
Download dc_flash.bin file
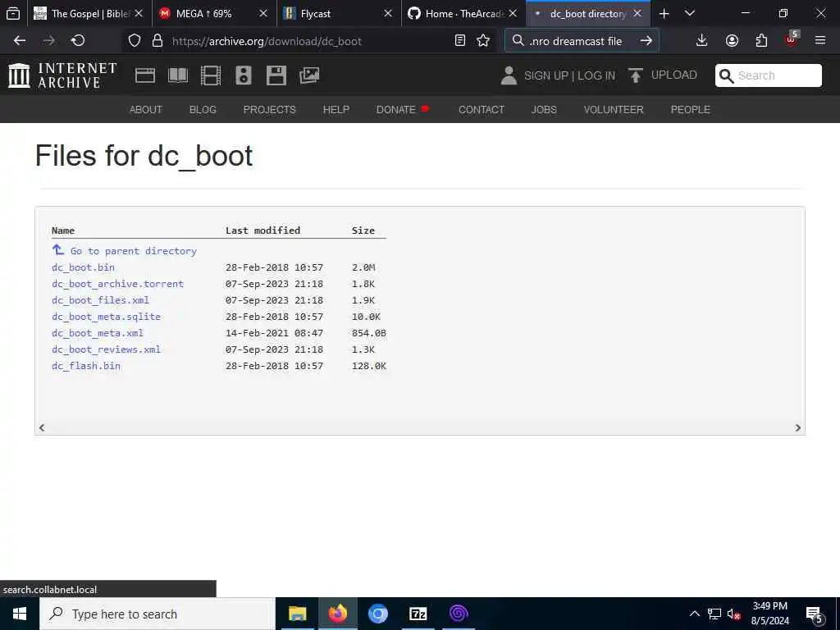click(85, 366)
